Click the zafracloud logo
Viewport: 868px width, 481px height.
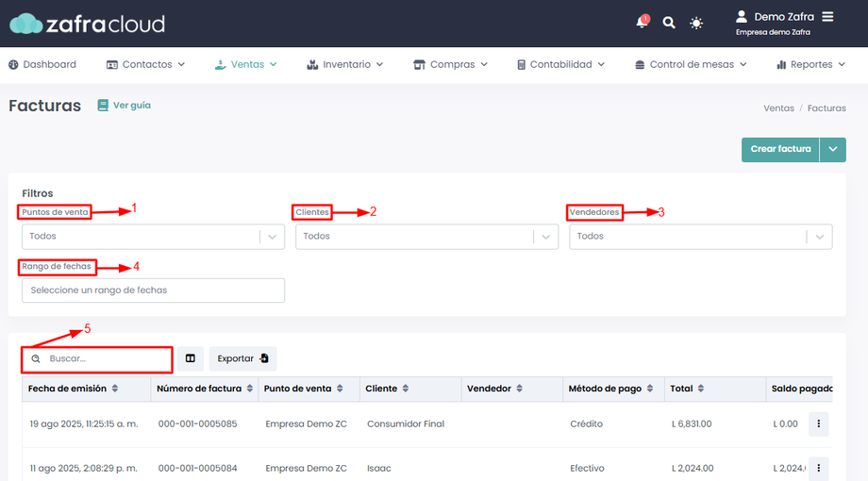(88, 24)
